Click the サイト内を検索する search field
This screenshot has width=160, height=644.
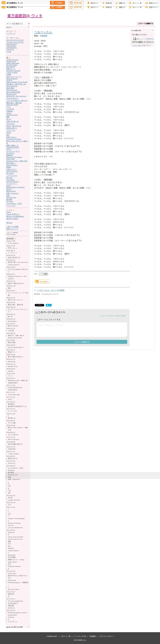(x=16, y=23)
